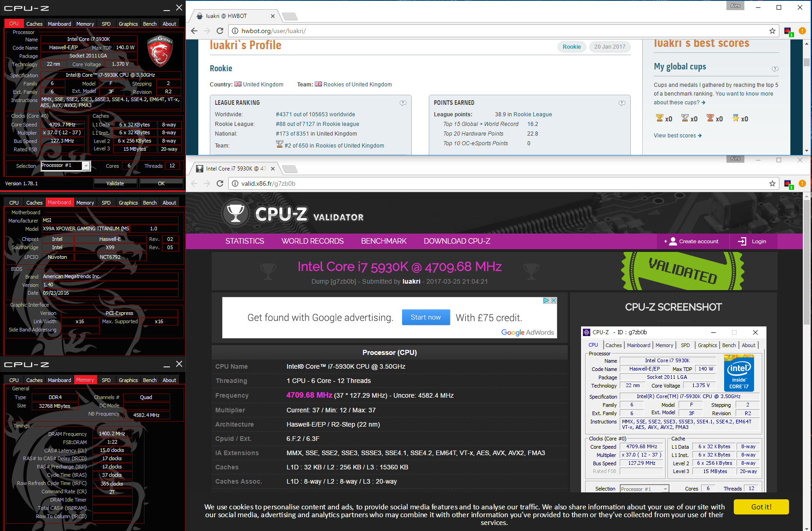Open DOWNLOAD CPU-Z menu item
812x531 pixels.
coord(457,241)
